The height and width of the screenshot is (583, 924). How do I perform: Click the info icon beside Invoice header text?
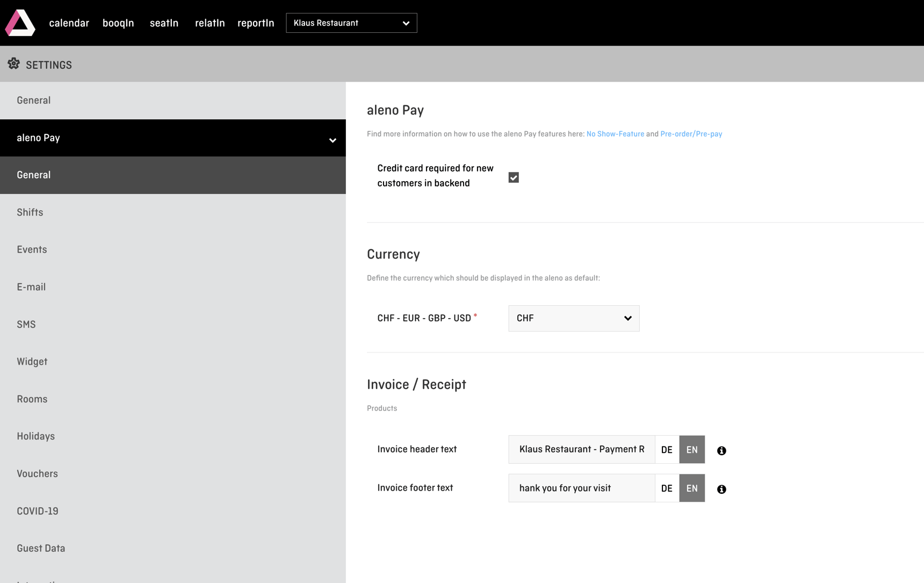[721, 450]
